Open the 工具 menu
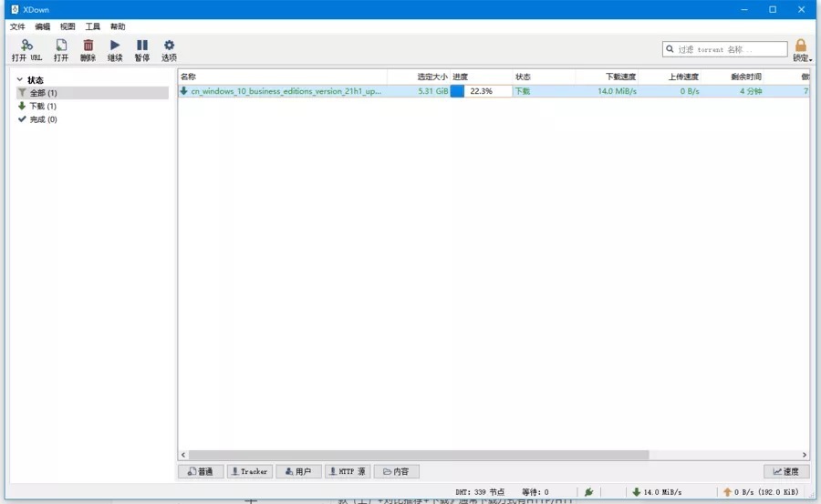The width and height of the screenshot is (821, 504). tap(93, 26)
